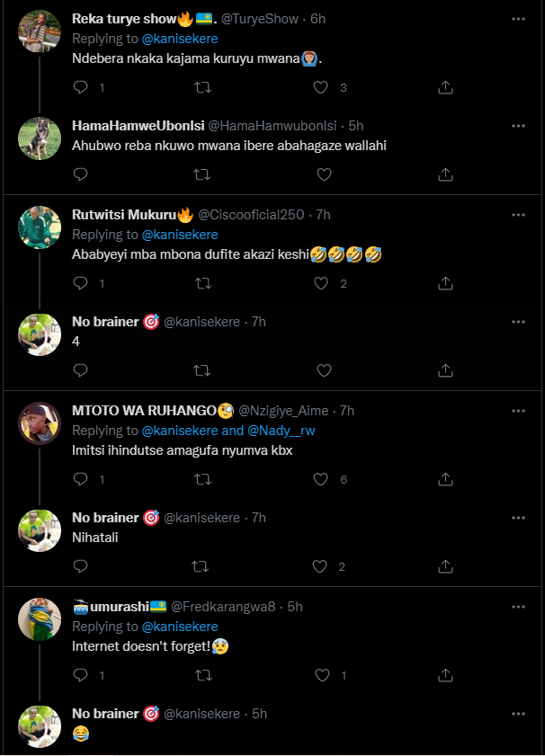The image size is (545, 756).
Task: Retweet MTOTO WA RUHANGO's tweet
Action: (x=203, y=479)
